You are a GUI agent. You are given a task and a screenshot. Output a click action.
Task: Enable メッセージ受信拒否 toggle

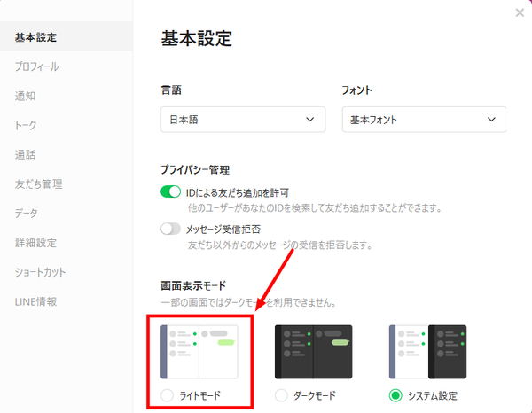pyautogui.click(x=170, y=229)
